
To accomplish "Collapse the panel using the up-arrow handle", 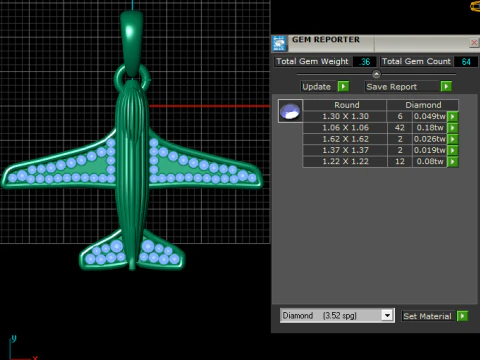I will coord(376,74).
